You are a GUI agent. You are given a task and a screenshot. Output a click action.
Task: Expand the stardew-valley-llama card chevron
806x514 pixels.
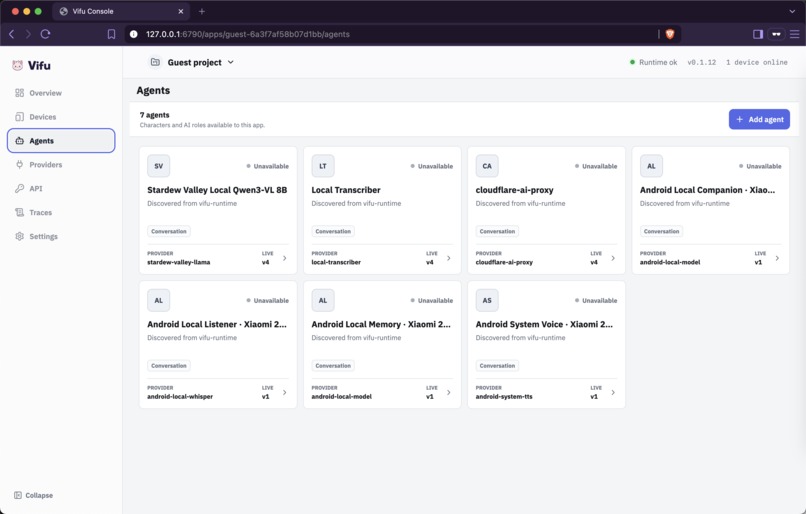(x=285, y=258)
